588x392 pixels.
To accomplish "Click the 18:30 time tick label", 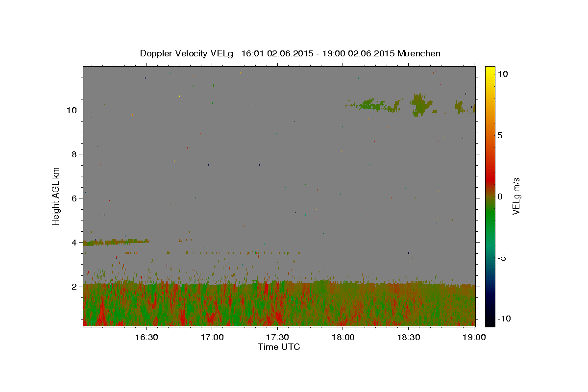I will (408, 337).
